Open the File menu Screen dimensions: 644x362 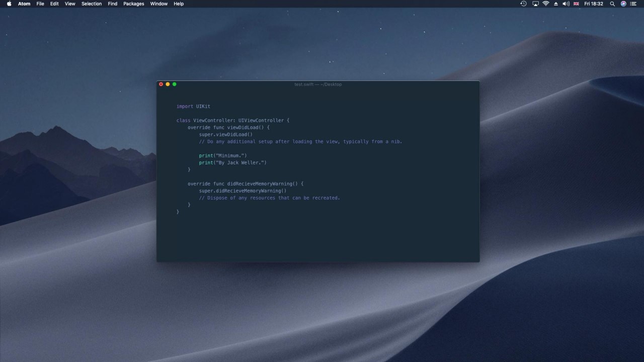(x=40, y=4)
